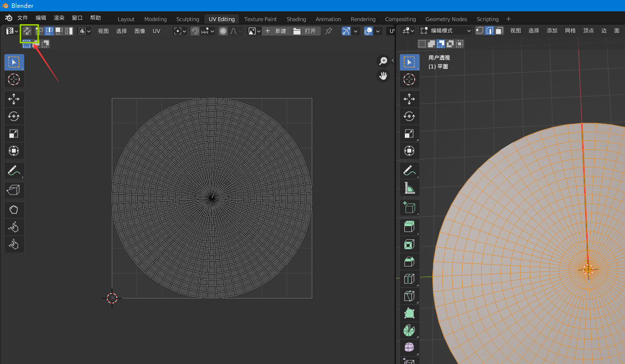
Task: Select Poly Build tool
Action: tap(409, 313)
